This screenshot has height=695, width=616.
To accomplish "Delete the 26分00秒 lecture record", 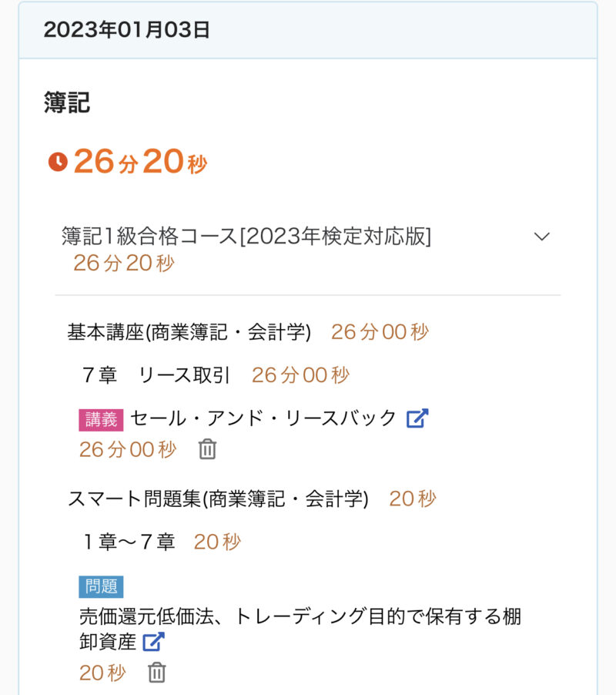I will click(x=207, y=449).
